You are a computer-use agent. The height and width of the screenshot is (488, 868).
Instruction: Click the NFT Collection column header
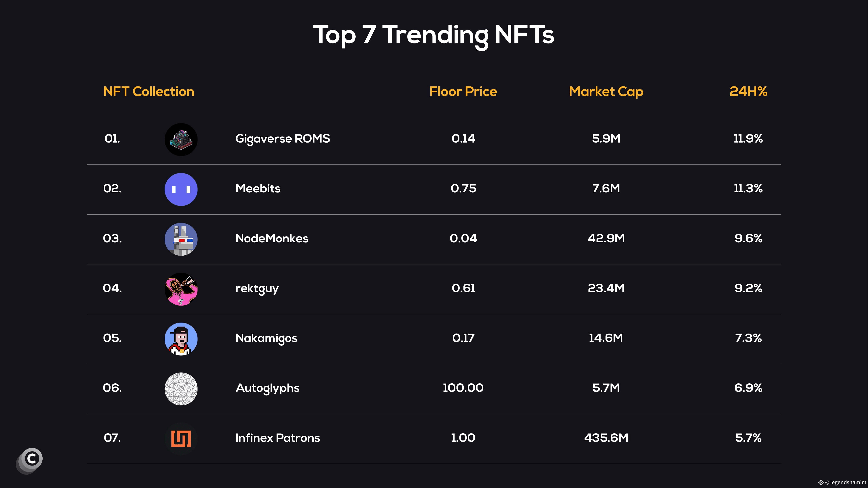point(149,91)
